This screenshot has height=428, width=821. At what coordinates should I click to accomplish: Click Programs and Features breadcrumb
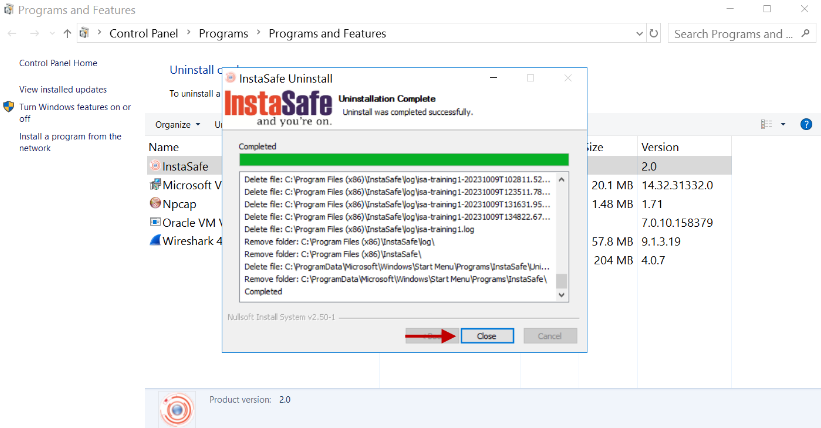click(327, 34)
